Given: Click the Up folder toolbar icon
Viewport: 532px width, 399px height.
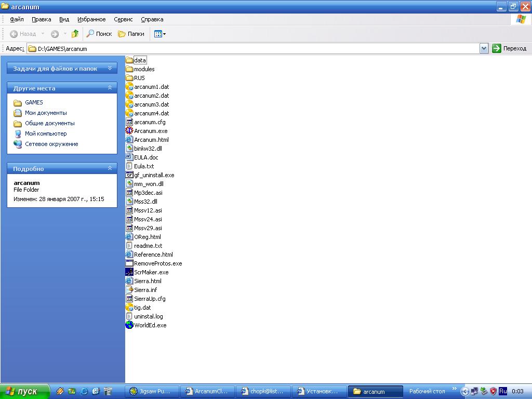Looking at the screenshot, I should pos(75,34).
